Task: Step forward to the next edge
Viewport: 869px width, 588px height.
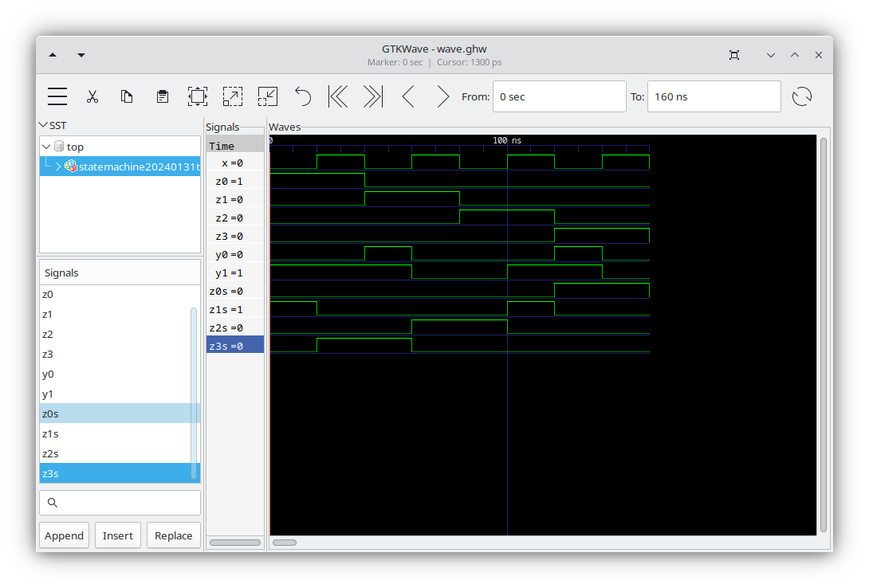Action: pyautogui.click(x=442, y=96)
